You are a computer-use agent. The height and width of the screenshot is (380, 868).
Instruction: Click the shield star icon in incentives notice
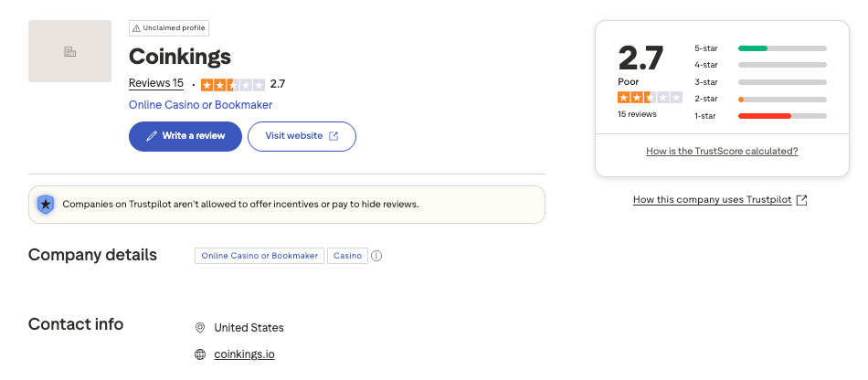[45, 204]
